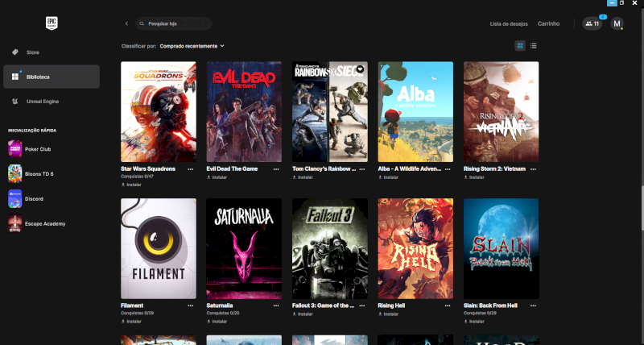
Task: Open Carrinho
Action: point(548,24)
